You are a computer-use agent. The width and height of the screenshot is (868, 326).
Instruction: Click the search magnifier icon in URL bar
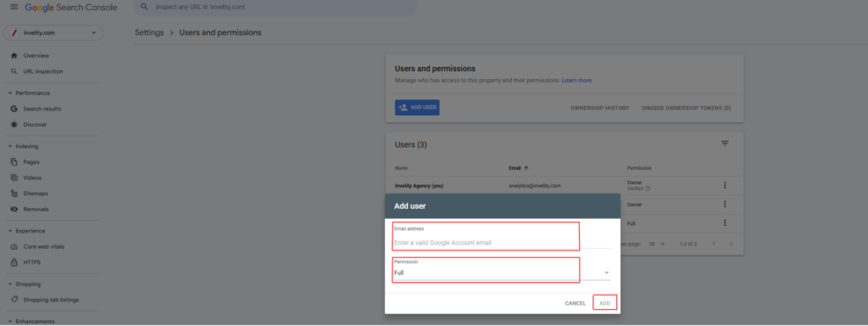[x=144, y=7]
